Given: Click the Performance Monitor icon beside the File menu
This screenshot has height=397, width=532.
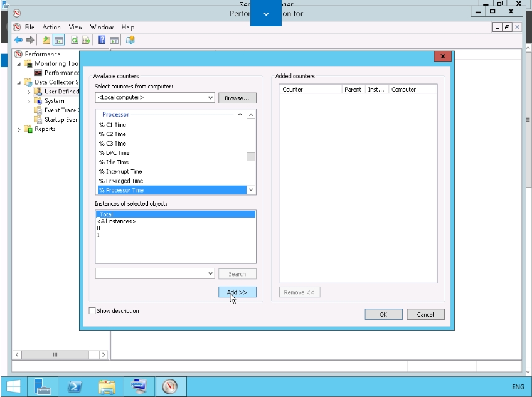Looking at the screenshot, I should [16, 27].
